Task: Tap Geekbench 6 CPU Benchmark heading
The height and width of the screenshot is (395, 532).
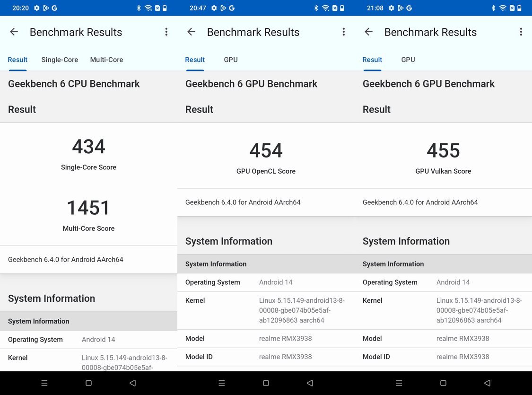Action: 74,84
